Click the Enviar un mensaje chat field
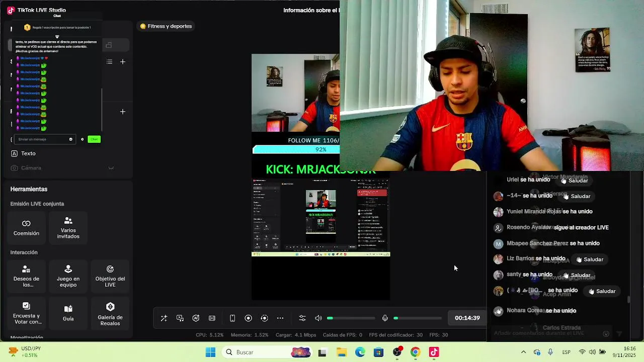This screenshot has width=644, height=362. [x=45, y=139]
